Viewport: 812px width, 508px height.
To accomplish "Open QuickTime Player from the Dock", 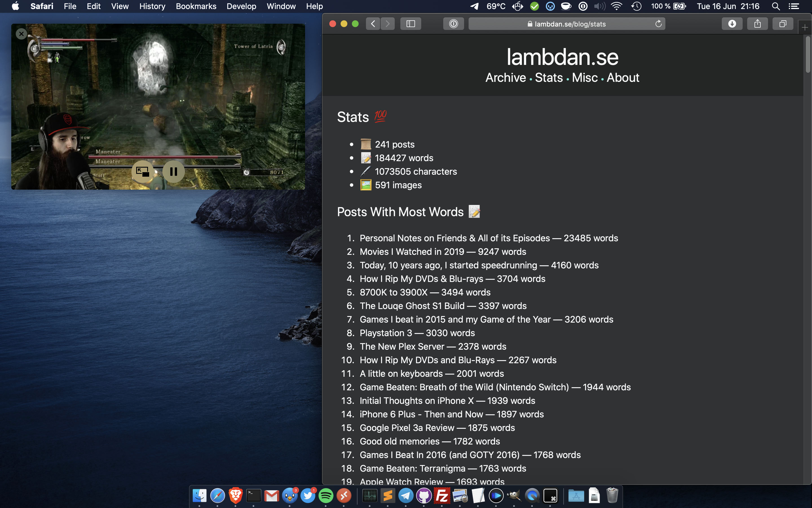I will (x=532, y=495).
